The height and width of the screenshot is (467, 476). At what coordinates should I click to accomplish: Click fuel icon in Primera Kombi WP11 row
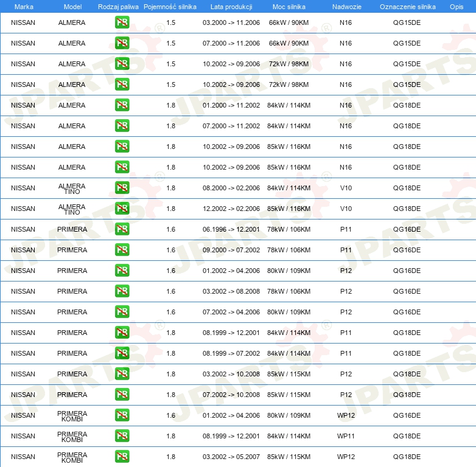(x=122, y=436)
